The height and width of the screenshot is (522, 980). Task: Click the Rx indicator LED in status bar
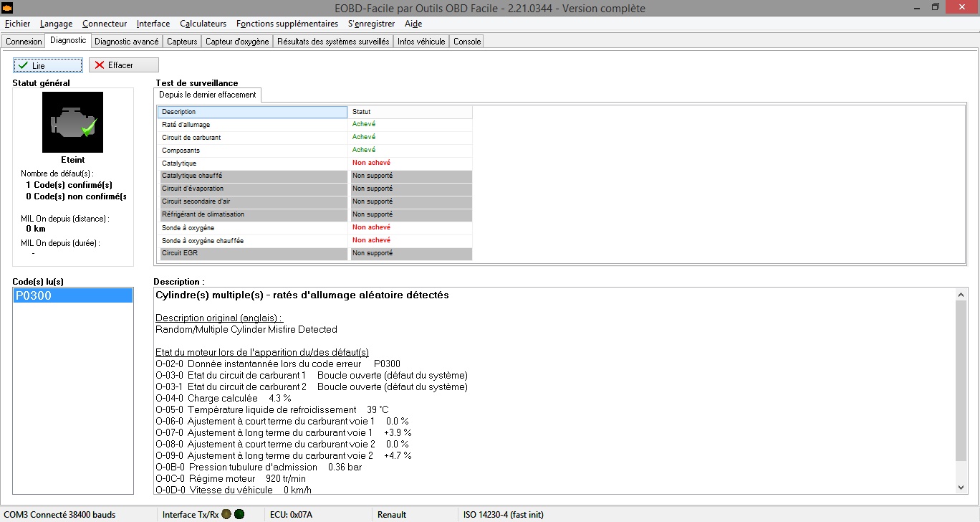(239, 514)
